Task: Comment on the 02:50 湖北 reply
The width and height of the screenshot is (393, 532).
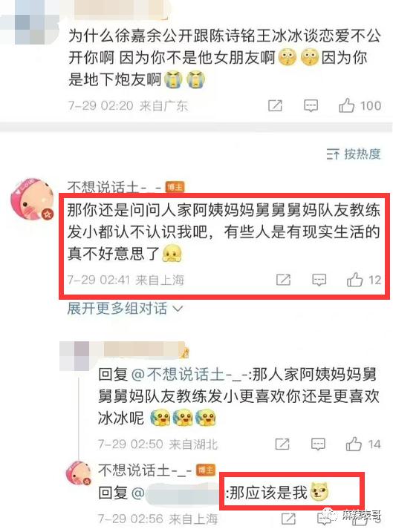Action: (318, 444)
